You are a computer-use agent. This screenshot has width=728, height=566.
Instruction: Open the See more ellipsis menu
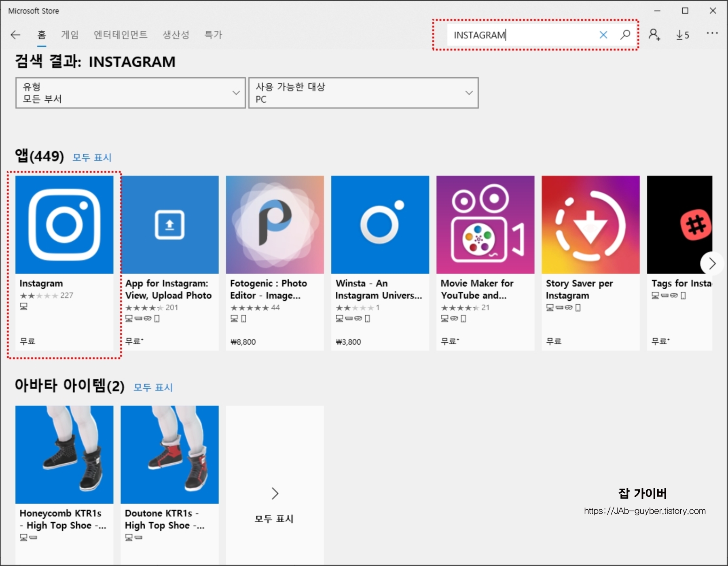tap(712, 34)
